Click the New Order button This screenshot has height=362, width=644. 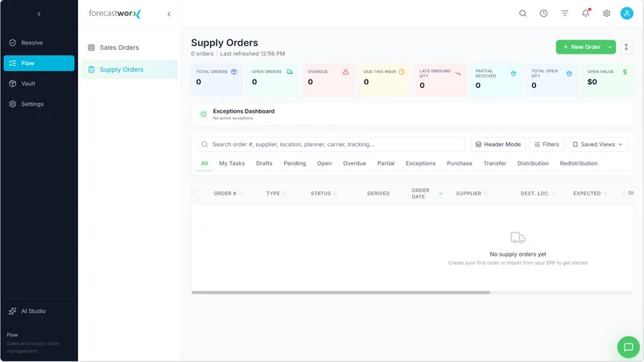click(580, 47)
